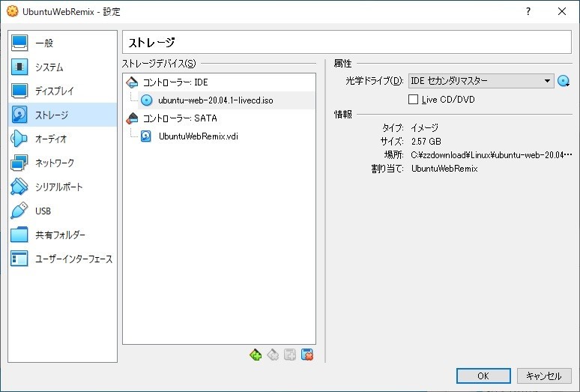The height and width of the screenshot is (392, 580).
Task: Close the UbuntuWebRemix 設定 dialog
Action: pos(562,11)
